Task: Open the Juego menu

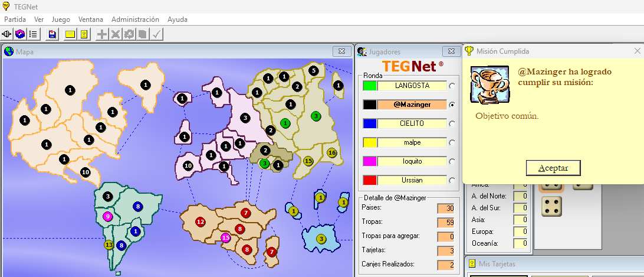Action: click(61, 19)
